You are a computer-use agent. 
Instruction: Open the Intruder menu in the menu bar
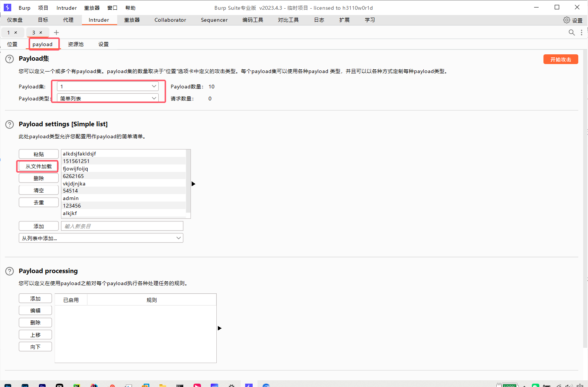pyautogui.click(x=67, y=8)
